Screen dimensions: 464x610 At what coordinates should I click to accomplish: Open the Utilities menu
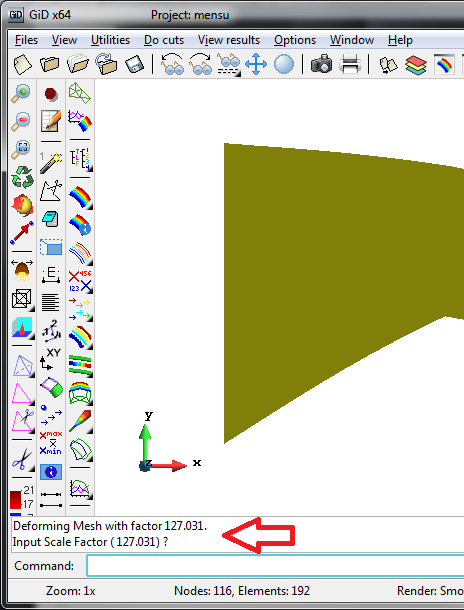tap(110, 40)
